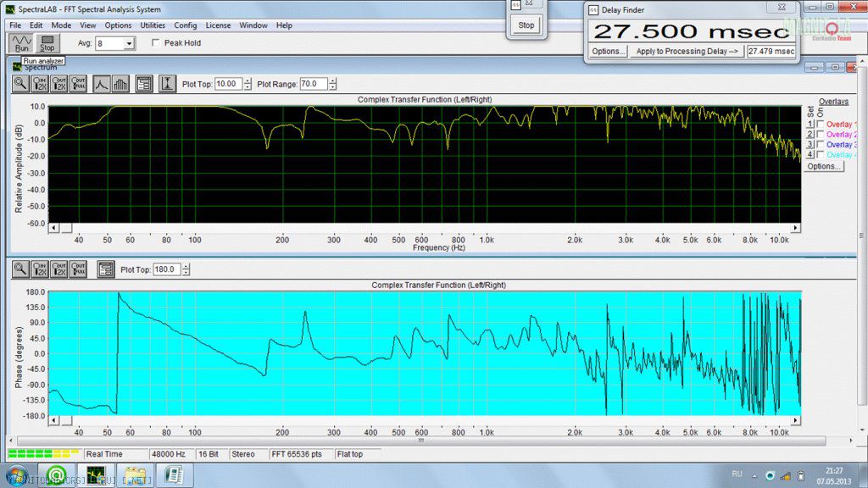Click the amplitude plot's left scroll arrow
This screenshot has width=868, height=488.
click(53, 228)
